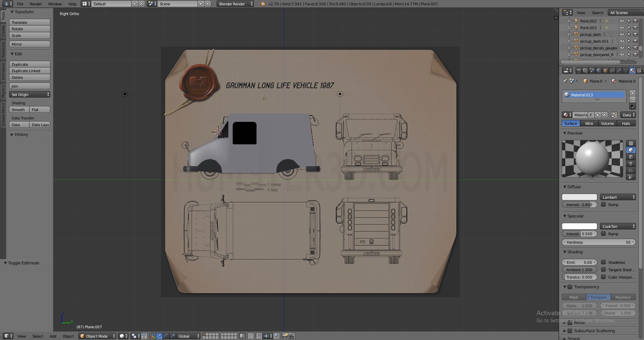The height and width of the screenshot is (340, 644).
Task: Toggle renderability of pickup_decals_gauges camera icon
Action: coord(635,48)
